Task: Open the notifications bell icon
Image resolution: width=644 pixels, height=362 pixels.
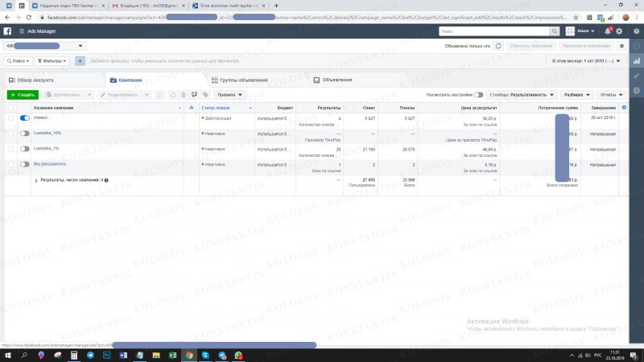Action: [x=608, y=31]
